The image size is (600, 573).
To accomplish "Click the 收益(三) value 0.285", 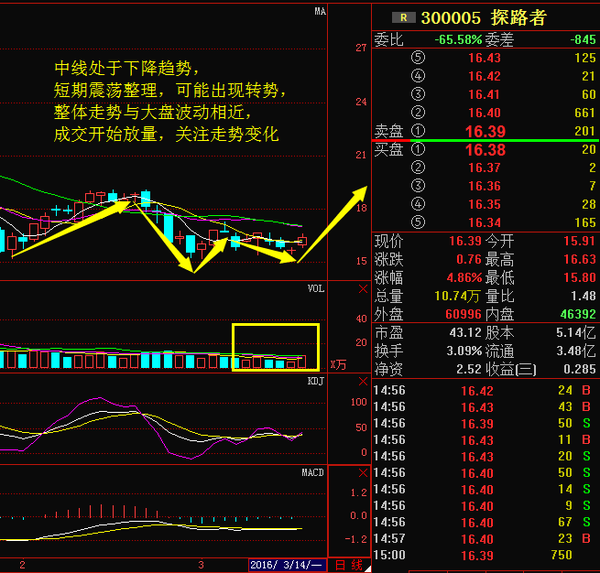I will [580, 369].
